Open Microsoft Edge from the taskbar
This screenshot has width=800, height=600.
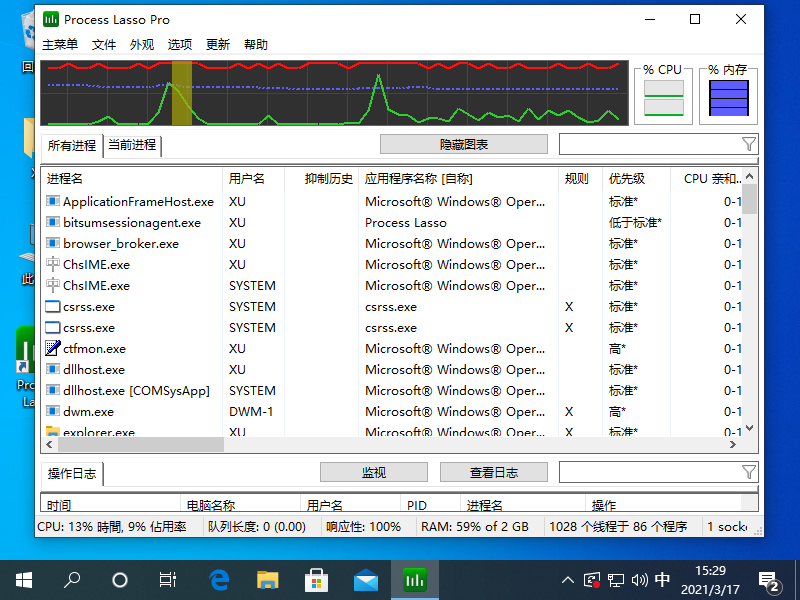point(219,579)
